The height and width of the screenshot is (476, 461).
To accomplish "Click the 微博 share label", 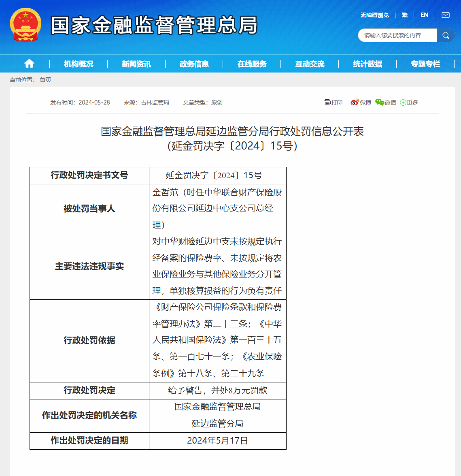I will (x=365, y=102).
